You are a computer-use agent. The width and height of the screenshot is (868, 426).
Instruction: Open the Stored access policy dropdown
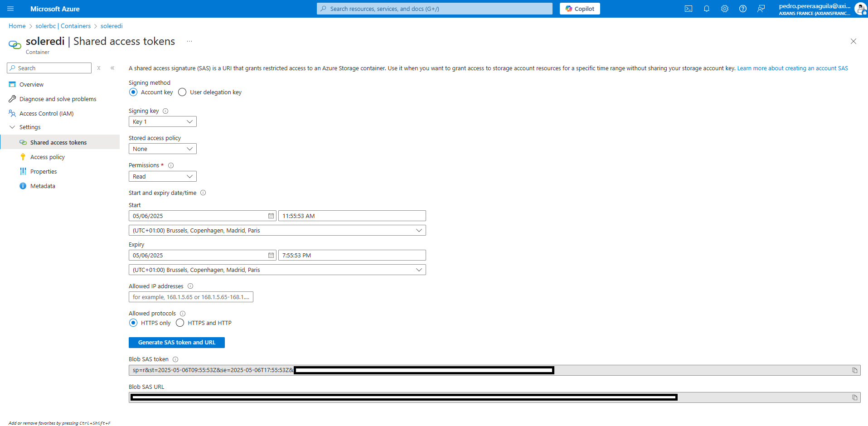[x=162, y=149]
